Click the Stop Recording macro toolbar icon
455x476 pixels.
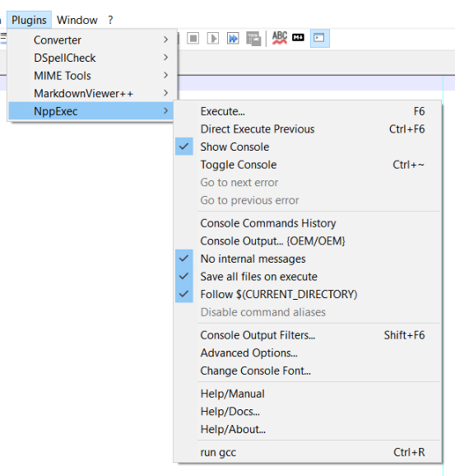pyautogui.click(x=193, y=38)
